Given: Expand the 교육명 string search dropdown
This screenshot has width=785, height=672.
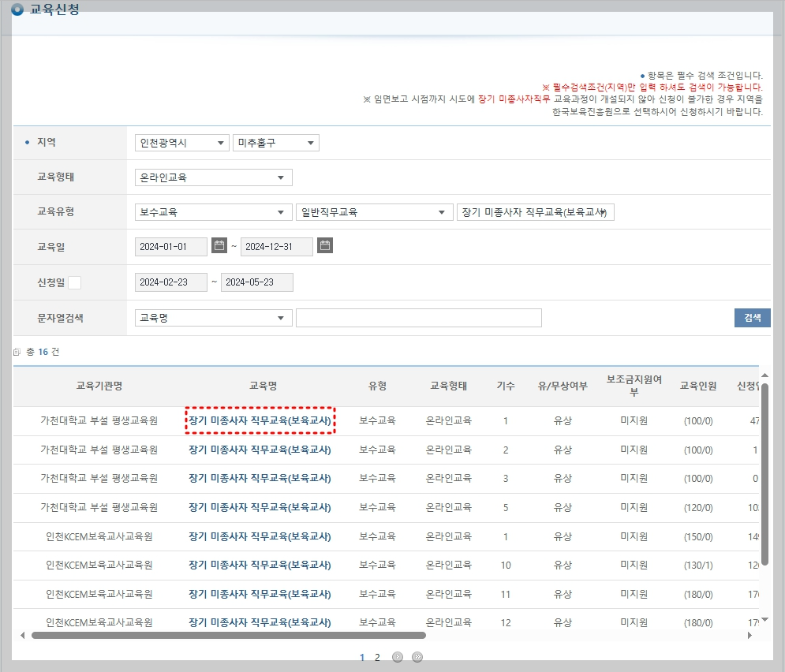Looking at the screenshot, I should (213, 318).
